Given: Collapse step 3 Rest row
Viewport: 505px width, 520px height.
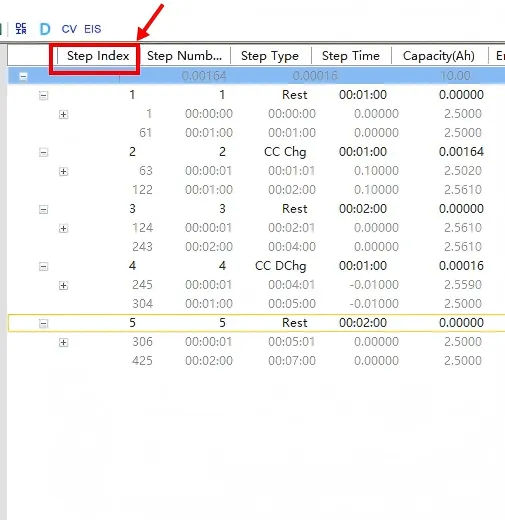Looking at the screenshot, I should click(43, 210).
